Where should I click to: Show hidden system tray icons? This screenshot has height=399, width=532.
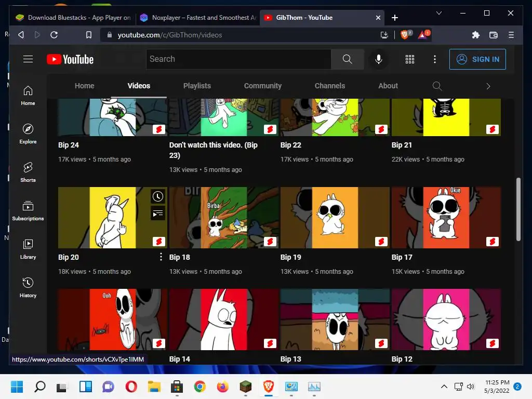444,386
